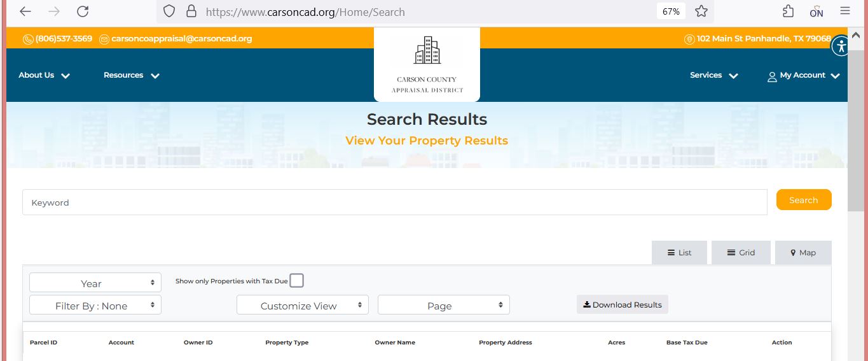Open the Filter By : None dropdown
The height and width of the screenshot is (361, 868).
[x=95, y=306]
